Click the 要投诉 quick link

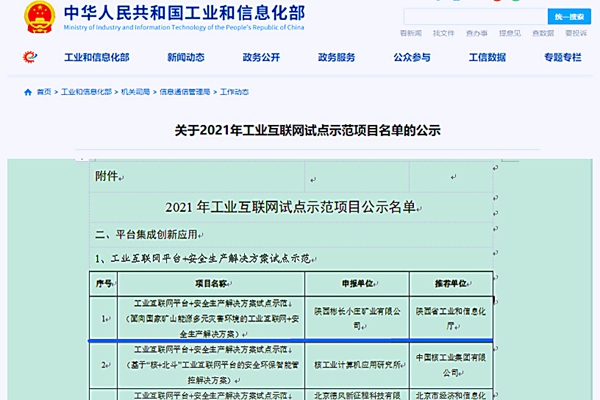click(576, 33)
